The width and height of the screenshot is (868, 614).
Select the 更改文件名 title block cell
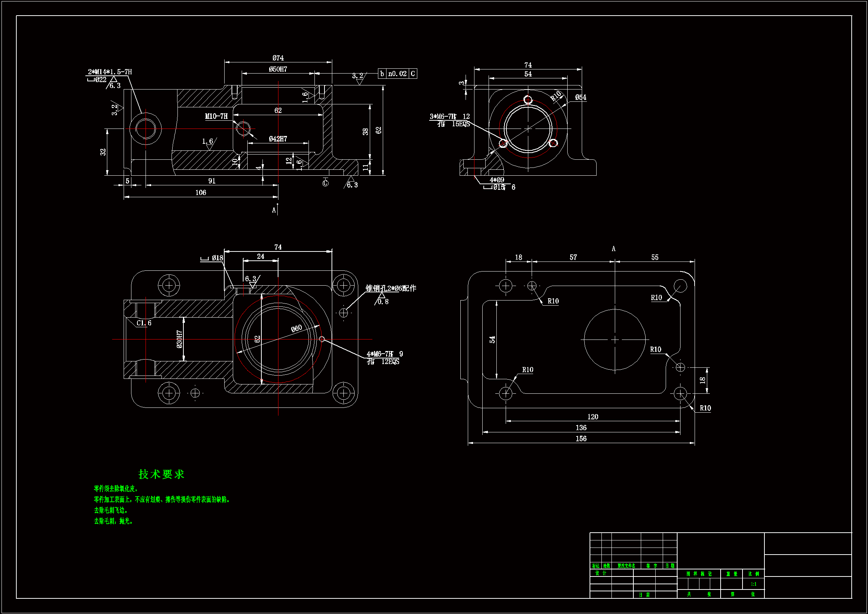[626, 566]
